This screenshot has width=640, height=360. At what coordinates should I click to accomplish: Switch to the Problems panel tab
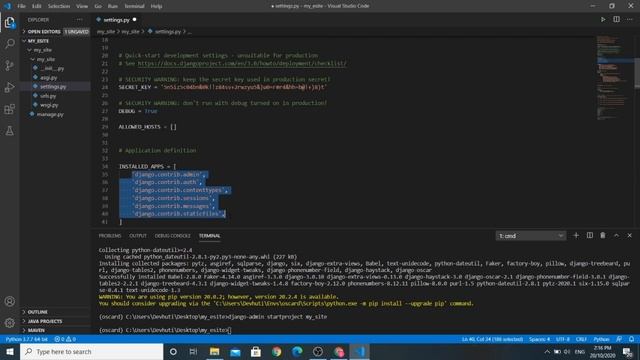(110, 236)
